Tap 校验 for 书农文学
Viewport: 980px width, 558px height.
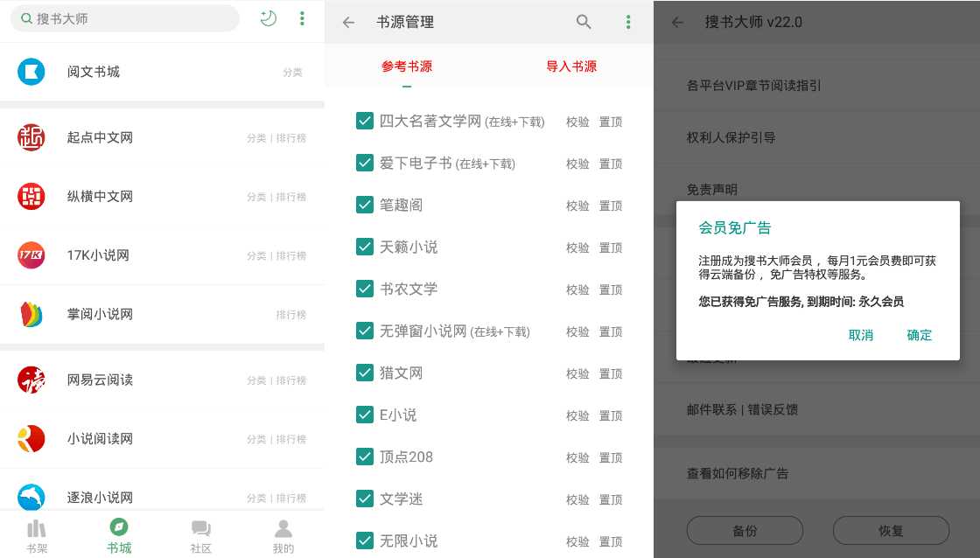coord(577,290)
